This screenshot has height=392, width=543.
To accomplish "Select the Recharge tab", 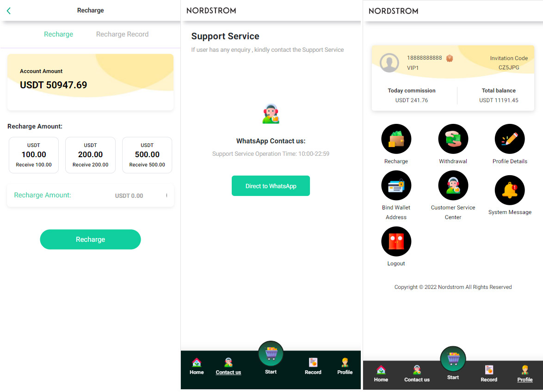I will point(59,34).
